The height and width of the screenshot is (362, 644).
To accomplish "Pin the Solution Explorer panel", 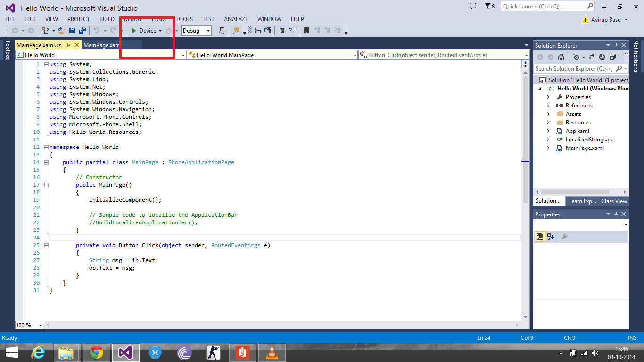I will [616, 45].
